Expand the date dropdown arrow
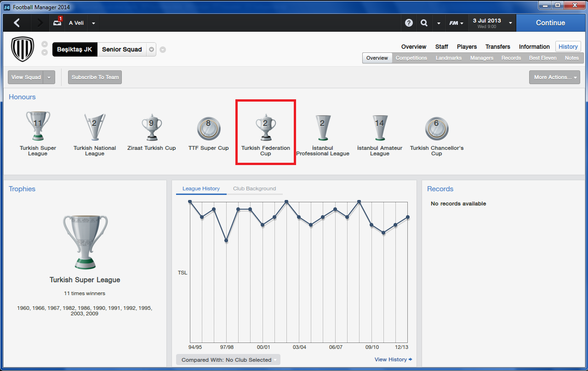This screenshot has width=588, height=371. click(x=510, y=23)
